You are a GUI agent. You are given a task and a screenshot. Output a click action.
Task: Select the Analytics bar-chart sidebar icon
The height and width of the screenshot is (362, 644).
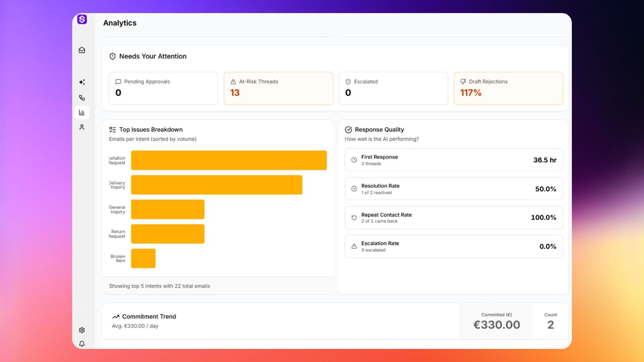pyautogui.click(x=82, y=113)
